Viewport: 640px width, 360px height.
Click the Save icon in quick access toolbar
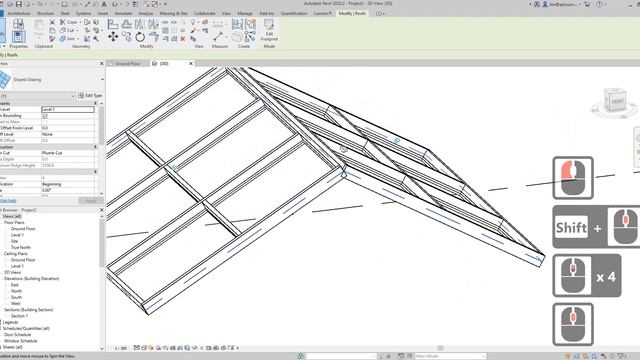click(x=18, y=4)
